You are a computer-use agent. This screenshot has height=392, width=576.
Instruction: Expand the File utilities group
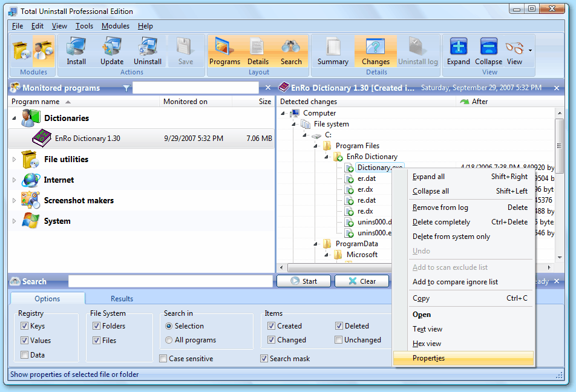coord(15,160)
